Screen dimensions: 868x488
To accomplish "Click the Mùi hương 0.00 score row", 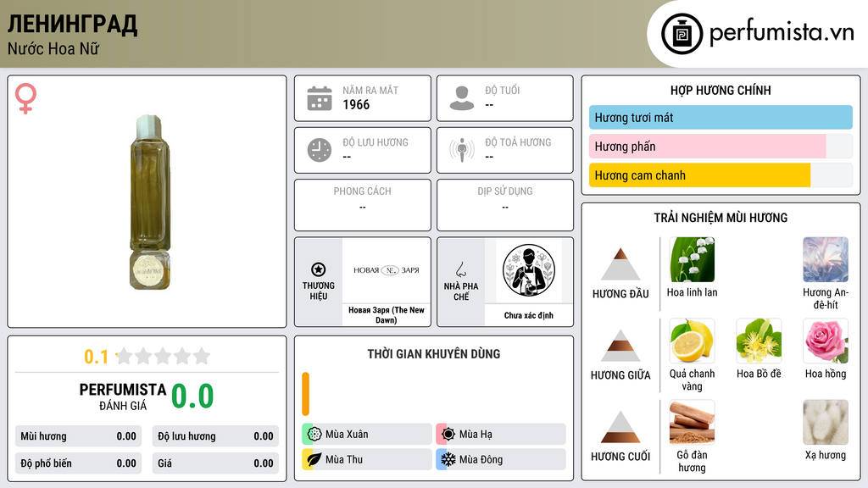I will click(x=78, y=436).
